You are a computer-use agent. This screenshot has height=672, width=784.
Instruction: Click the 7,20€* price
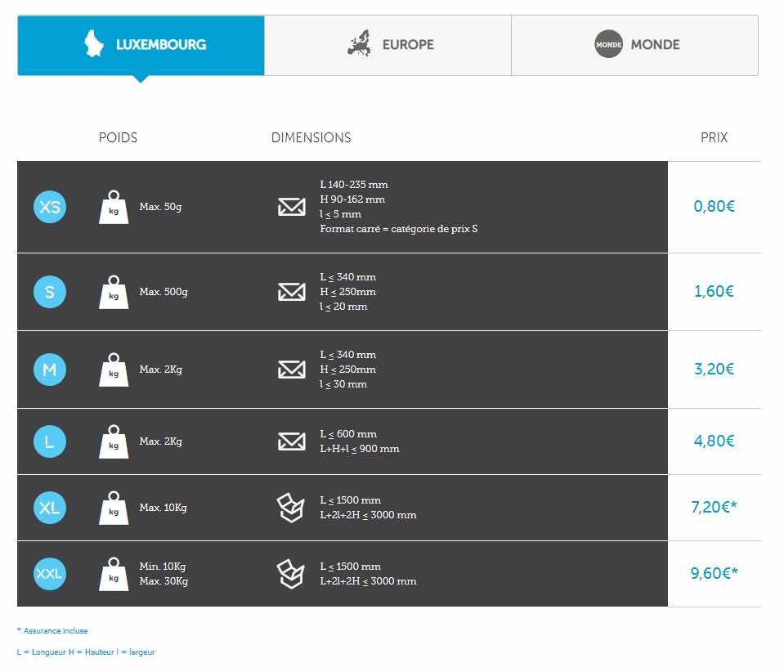714,507
